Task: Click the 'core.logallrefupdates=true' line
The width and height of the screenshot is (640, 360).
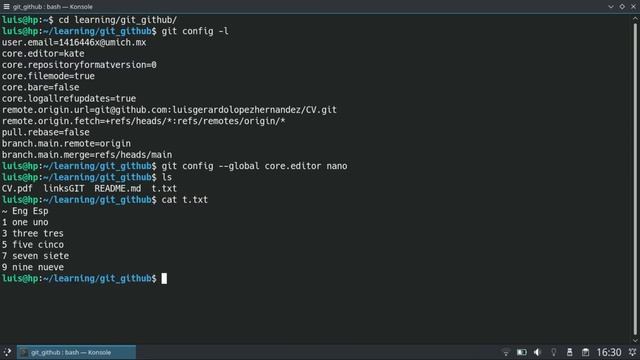Action: (x=69, y=98)
